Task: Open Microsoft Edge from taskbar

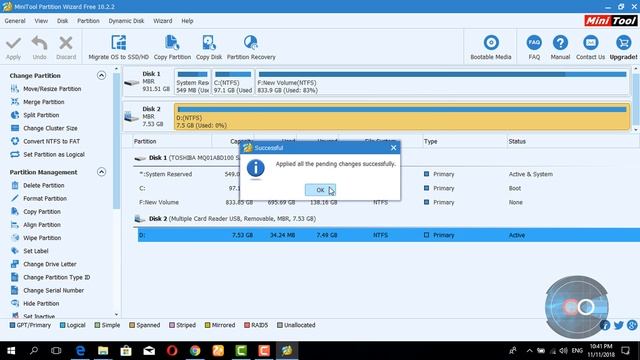Action: [80, 350]
